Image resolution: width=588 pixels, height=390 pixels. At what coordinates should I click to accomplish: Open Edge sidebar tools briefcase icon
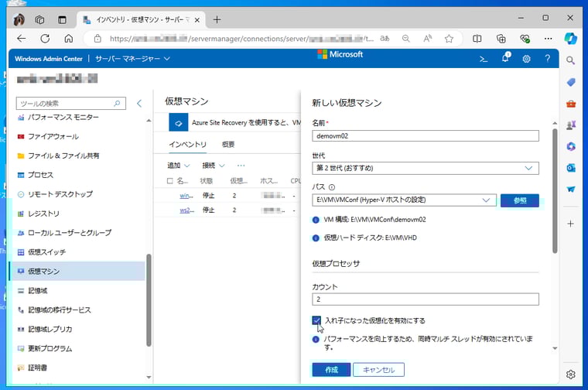click(571, 104)
